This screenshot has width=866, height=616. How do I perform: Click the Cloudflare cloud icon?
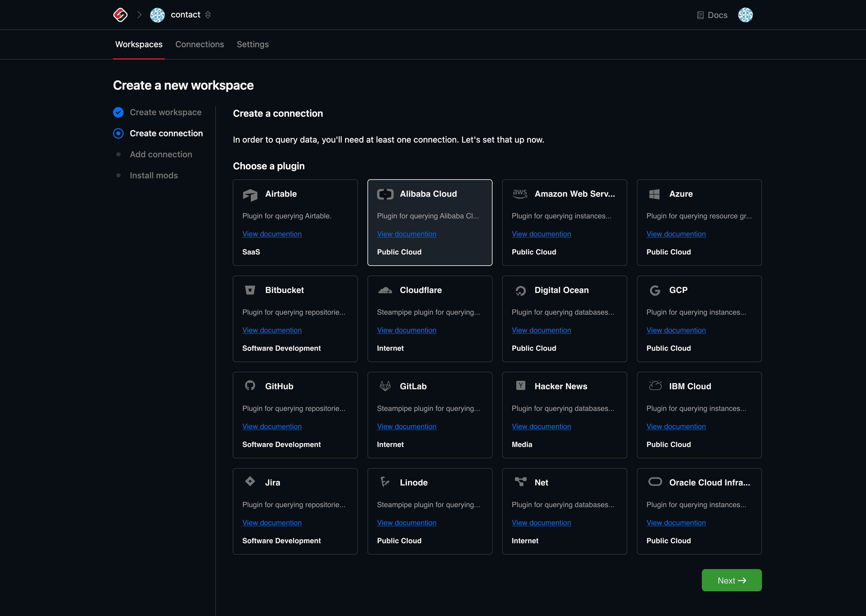[x=385, y=290]
